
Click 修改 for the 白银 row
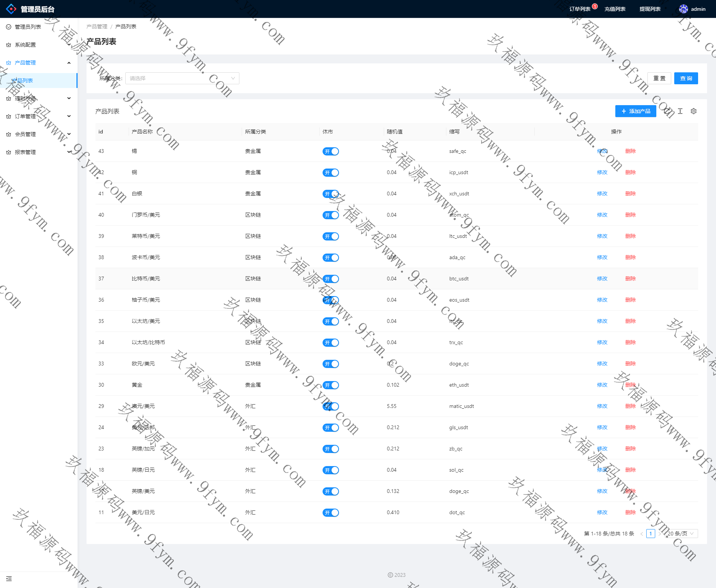[602, 194]
